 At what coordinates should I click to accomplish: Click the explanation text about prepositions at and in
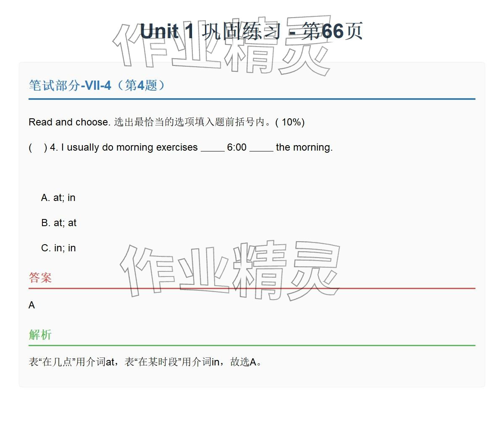pos(146,362)
